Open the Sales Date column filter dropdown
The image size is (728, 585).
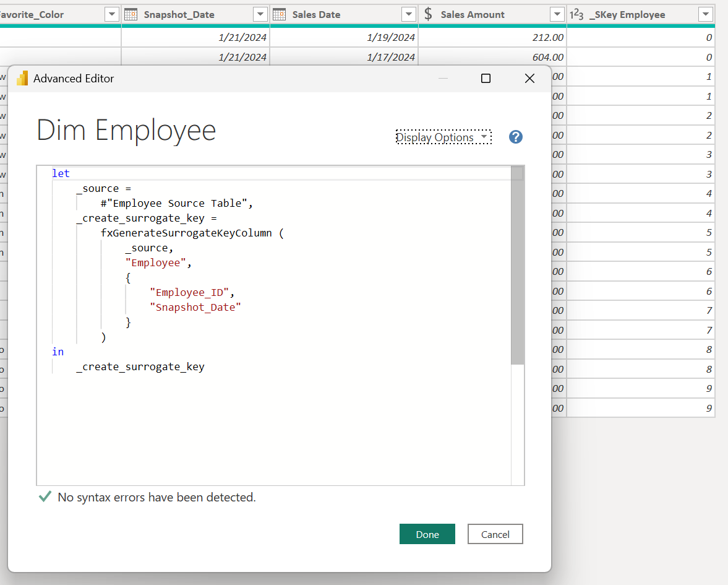pos(409,14)
